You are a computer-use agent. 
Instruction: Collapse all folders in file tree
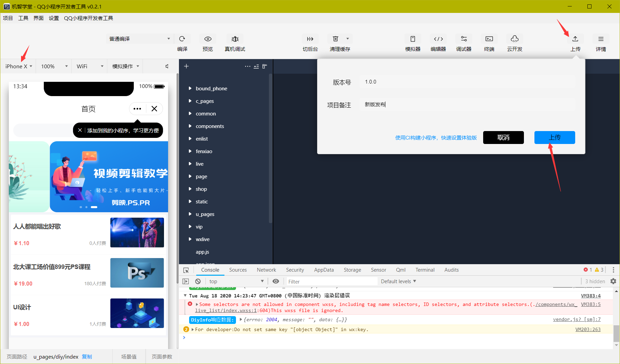click(256, 66)
